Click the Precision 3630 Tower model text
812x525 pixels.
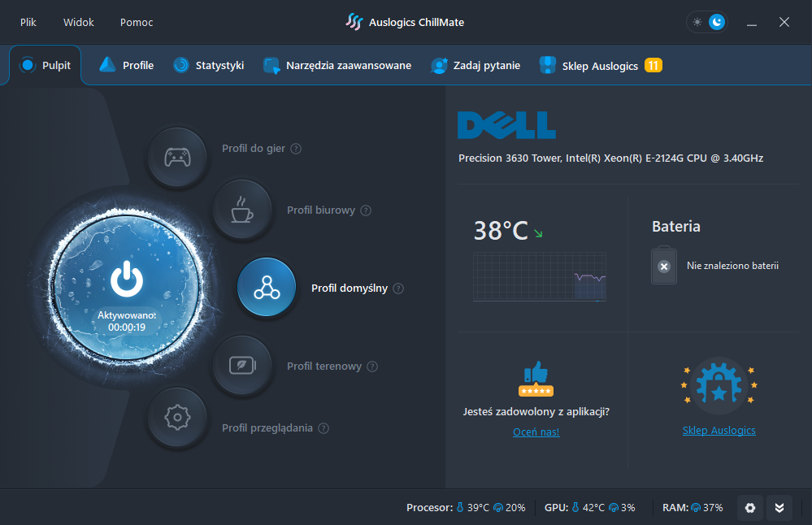(x=610, y=158)
